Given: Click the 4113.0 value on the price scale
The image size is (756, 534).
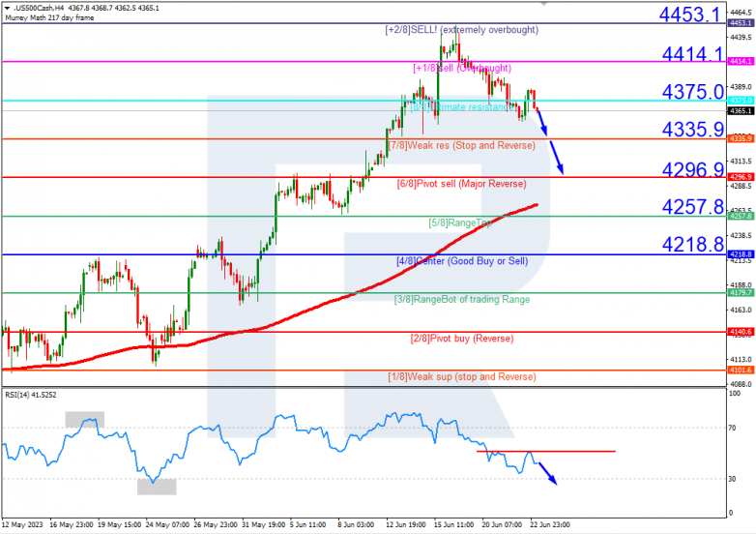Looking at the screenshot, I should tap(741, 359).
